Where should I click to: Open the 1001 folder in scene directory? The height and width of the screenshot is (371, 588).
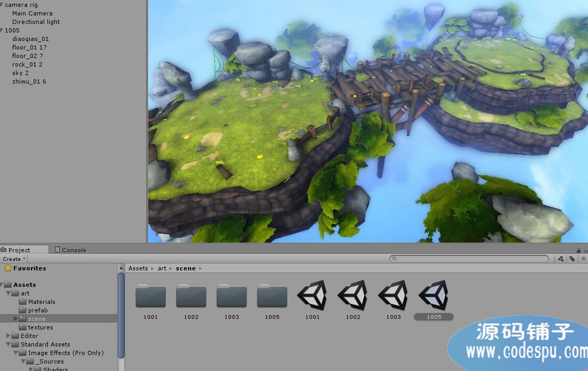point(151,296)
